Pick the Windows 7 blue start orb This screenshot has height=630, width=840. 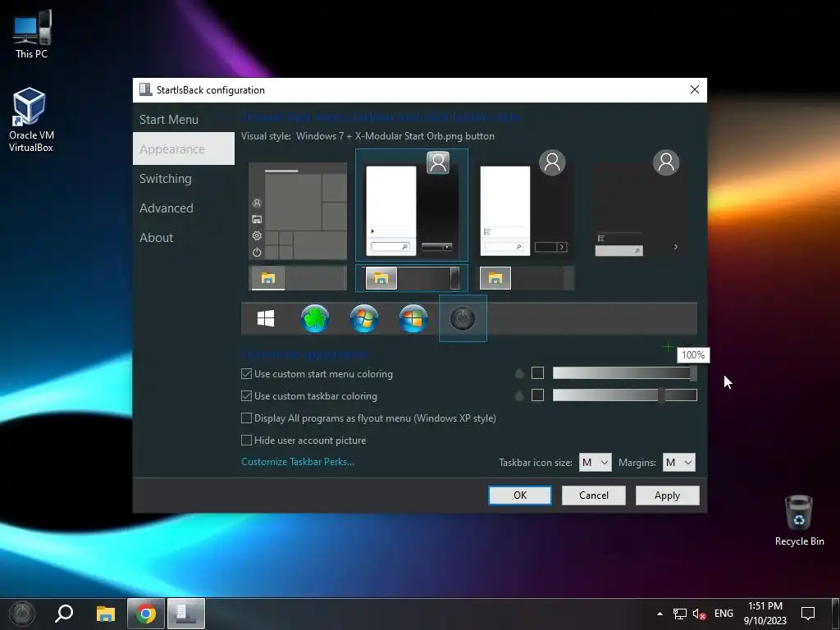point(364,318)
